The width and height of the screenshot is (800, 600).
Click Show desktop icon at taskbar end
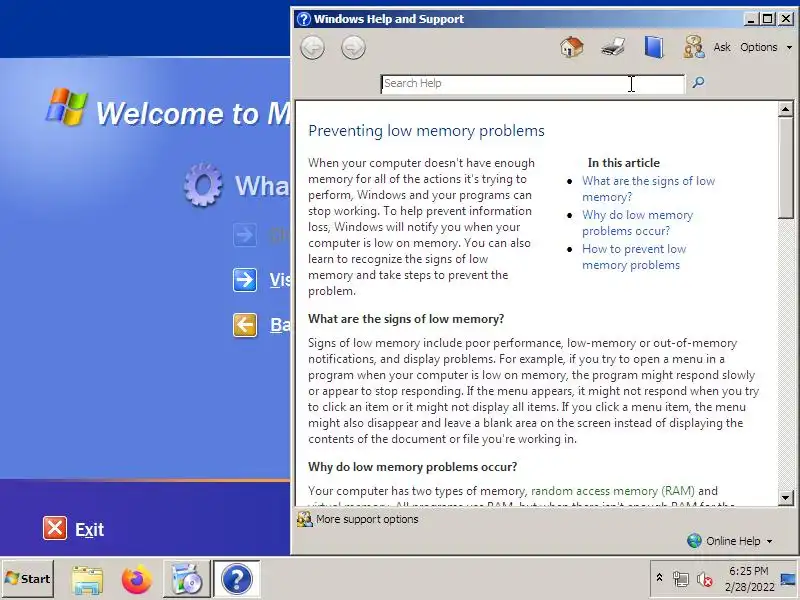pos(789,579)
